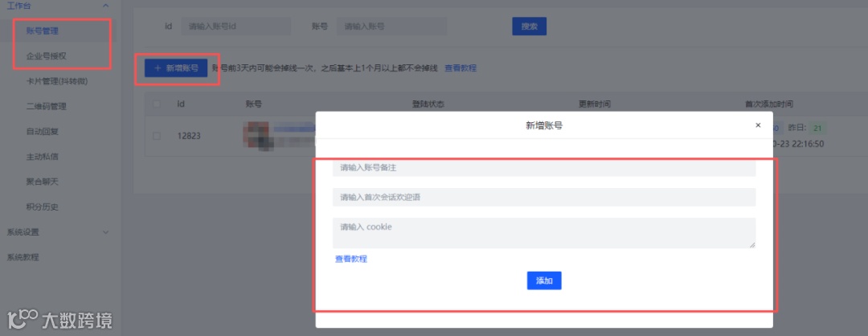The width and height of the screenshot is (868, 336).
Task: Check the checkbox for row 12823
Action: pyautogui.click(x=157, y=136)
